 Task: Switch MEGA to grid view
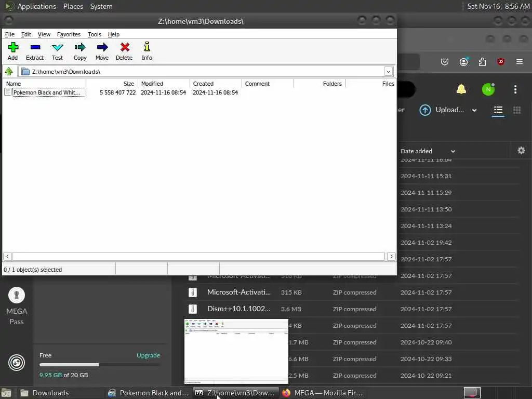coord(517,110)
